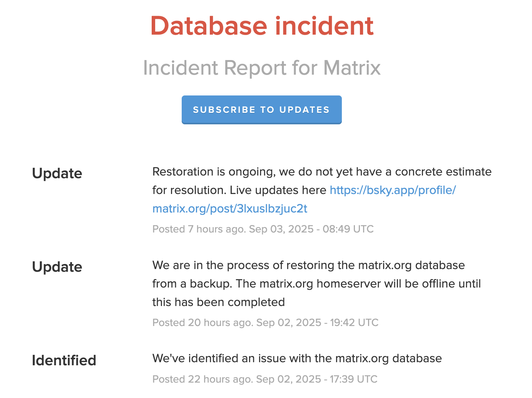Click the 'Posted 7 hours ago' timestamp

pos(198,229)
